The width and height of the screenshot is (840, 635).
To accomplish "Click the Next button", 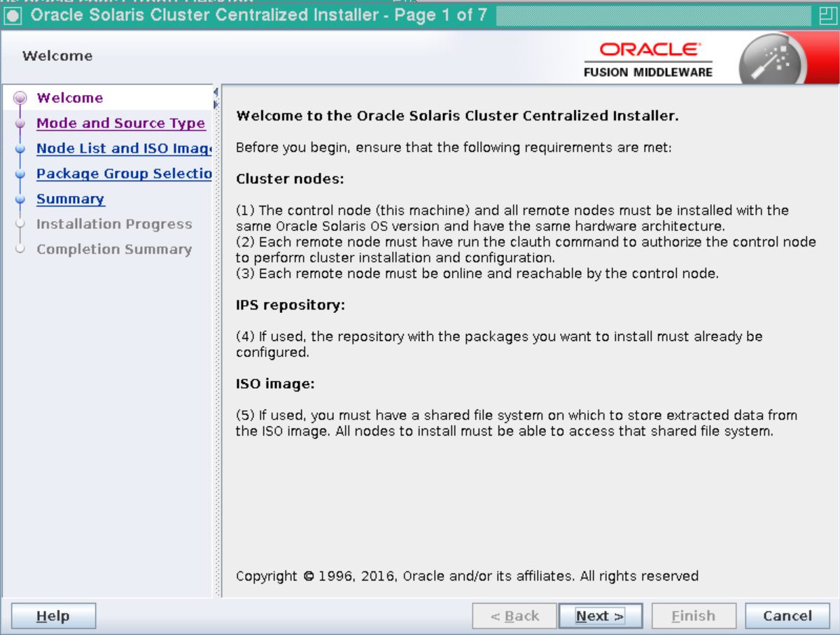I will (600, 616).
